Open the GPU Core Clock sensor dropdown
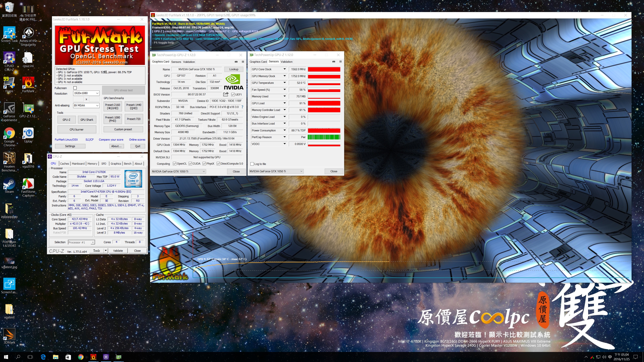The height and width of the screenshot is (362, 644). click(284, 69)
